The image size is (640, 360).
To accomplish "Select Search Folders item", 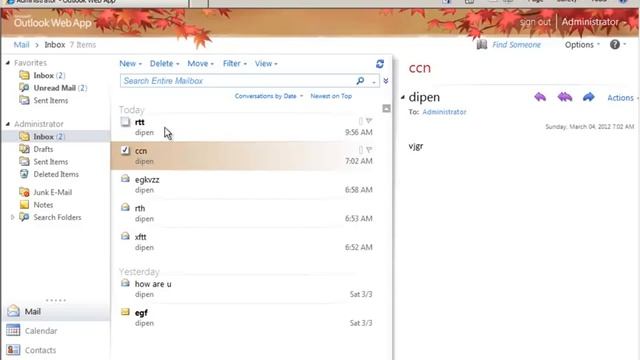I will click(57, 218).
